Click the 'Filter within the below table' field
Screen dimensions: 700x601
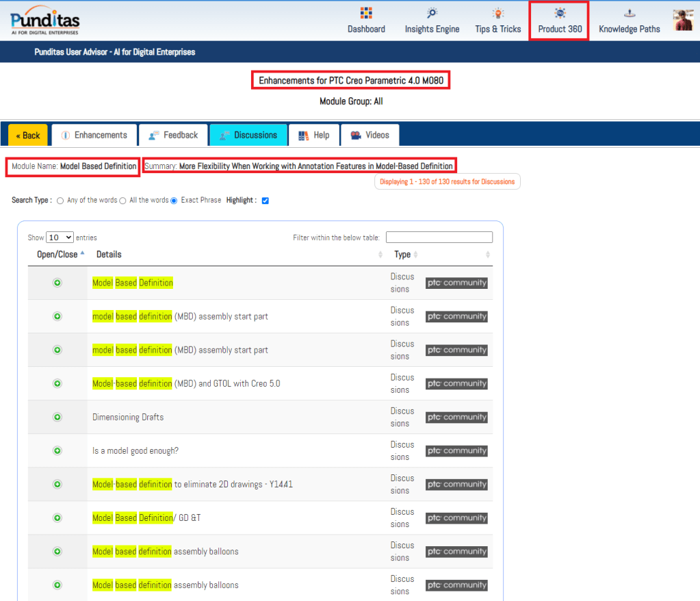[x=439, y=238]
